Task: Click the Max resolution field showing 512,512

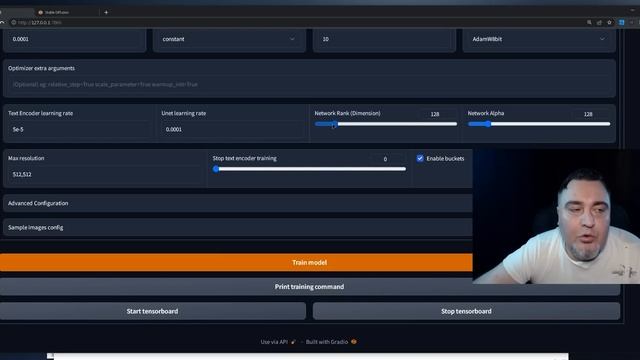Action: pos(104,174)
